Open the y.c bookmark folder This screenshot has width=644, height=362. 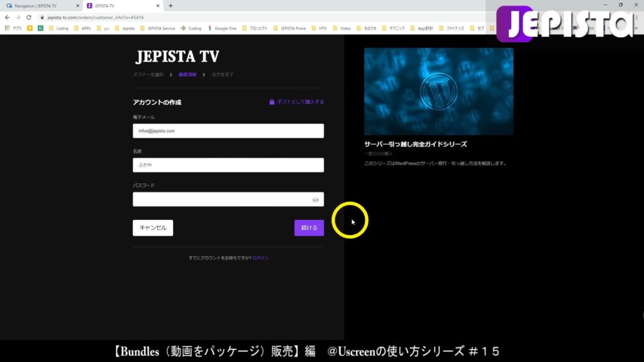(x=103, y=28)
